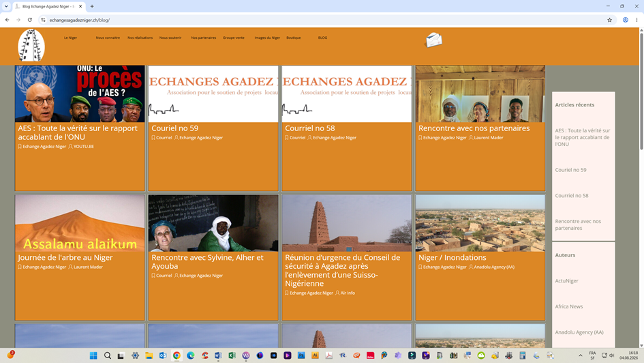Open the Courriel no 58 article title
The image size is (644, 363).
(x=309, y=128)
